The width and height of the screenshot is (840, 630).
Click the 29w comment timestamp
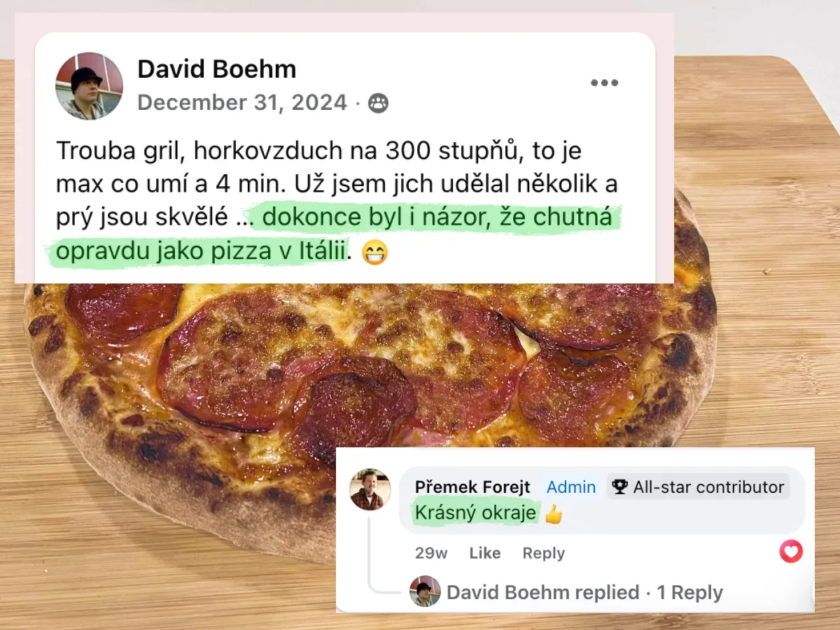431,553
